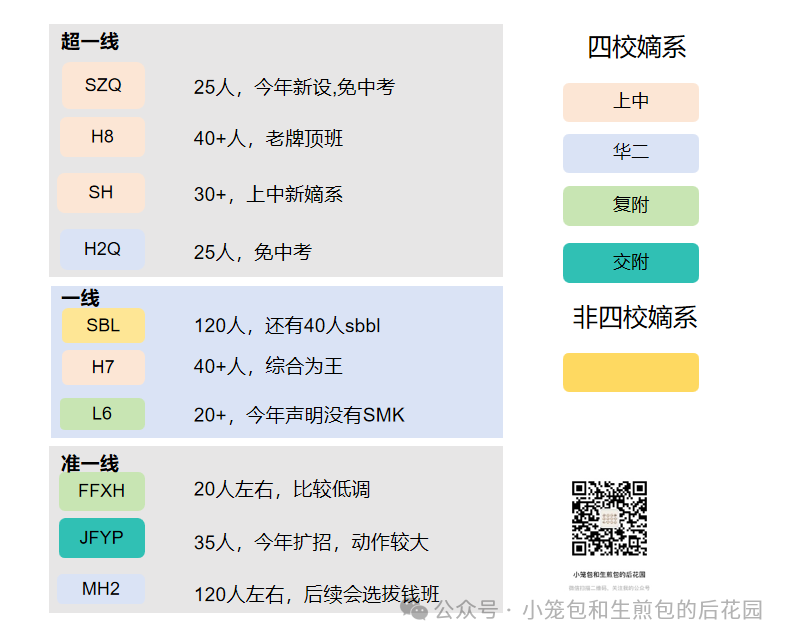Viewport: 787px width, 640px height.
Task: Click the green L6 label
Action: [x=102, y=414]
